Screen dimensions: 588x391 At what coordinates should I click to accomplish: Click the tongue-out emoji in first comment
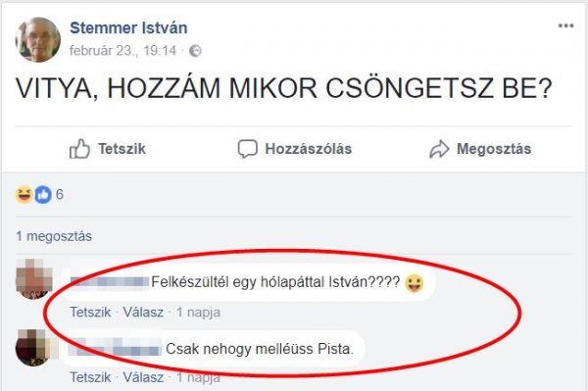click(x=415, y=283)
